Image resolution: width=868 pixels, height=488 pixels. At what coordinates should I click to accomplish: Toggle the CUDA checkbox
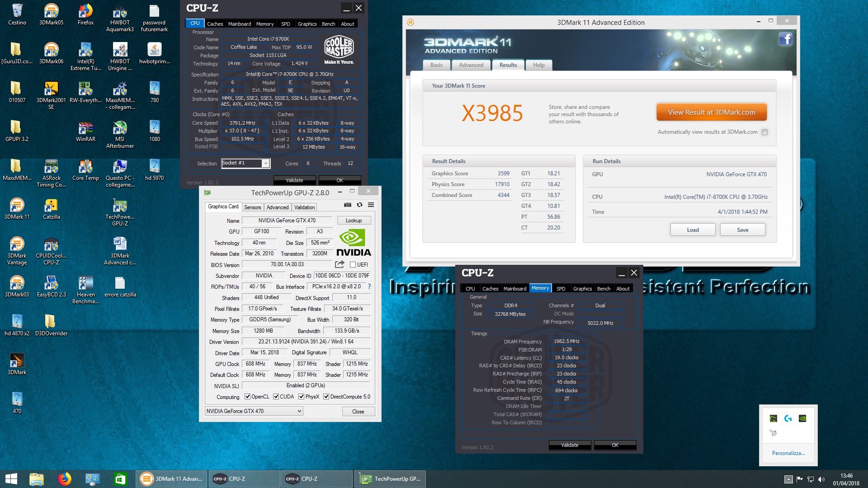point(276,397)
